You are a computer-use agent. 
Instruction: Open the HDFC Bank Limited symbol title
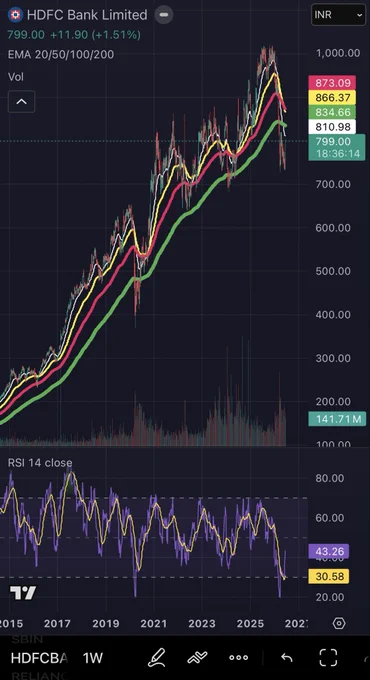(x=87, y=15)
